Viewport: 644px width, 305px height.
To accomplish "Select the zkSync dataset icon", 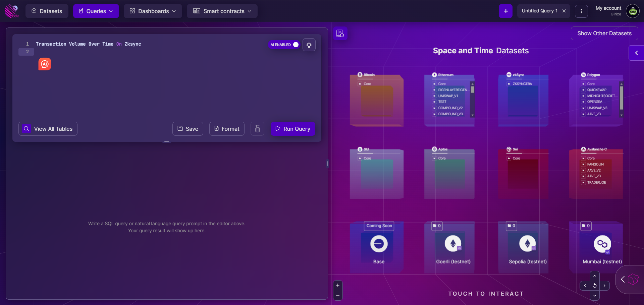I will coord(509,75).
